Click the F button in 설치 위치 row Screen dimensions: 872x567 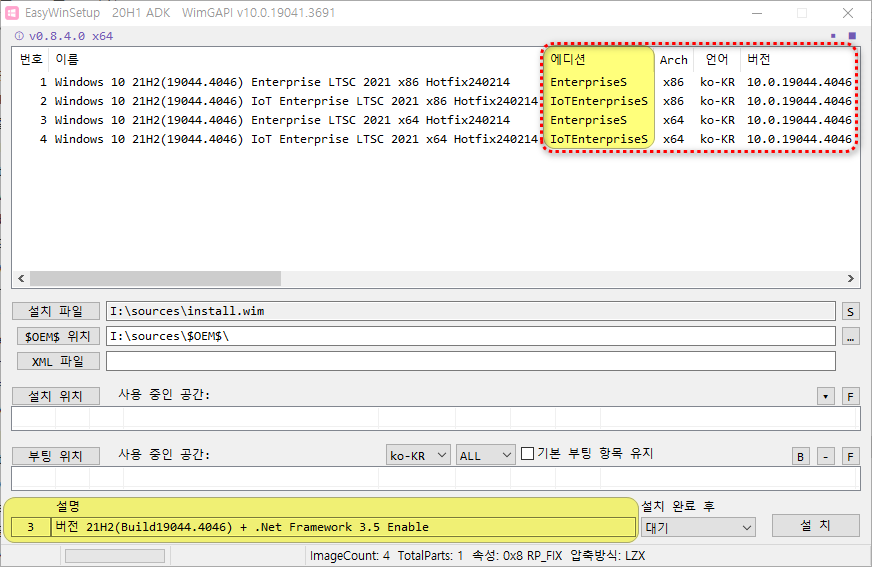tap(850, 396)
